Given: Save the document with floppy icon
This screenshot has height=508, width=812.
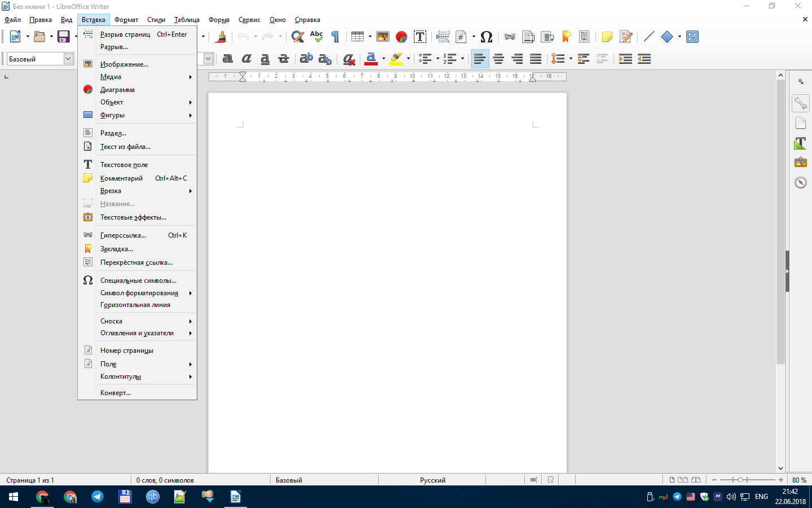Looking at the screenshot, I should click(64, 37).
